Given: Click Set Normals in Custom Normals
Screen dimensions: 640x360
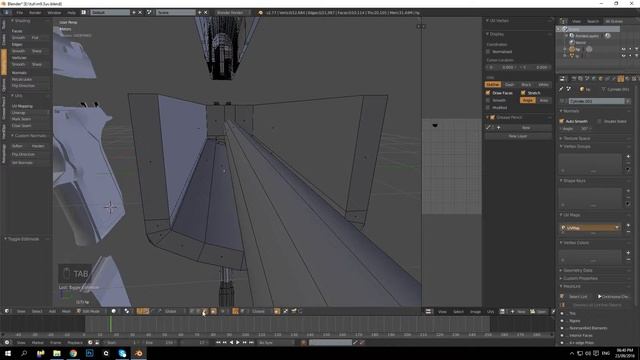Looking at the screenshot, I should [31, 162].
